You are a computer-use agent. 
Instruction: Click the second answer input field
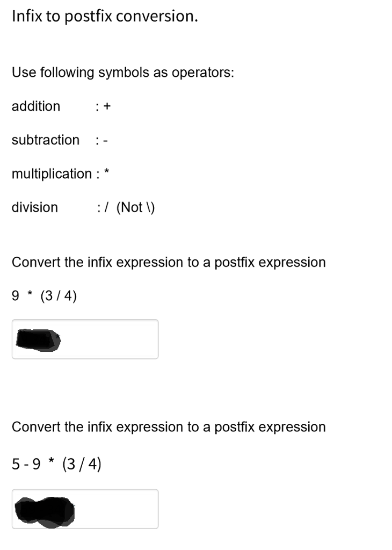pos(85,509)
